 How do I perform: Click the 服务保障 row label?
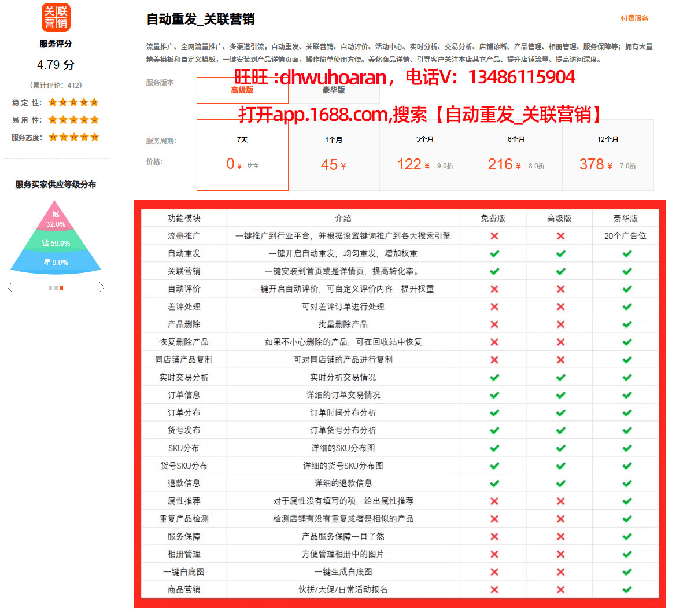pos(184,536)
